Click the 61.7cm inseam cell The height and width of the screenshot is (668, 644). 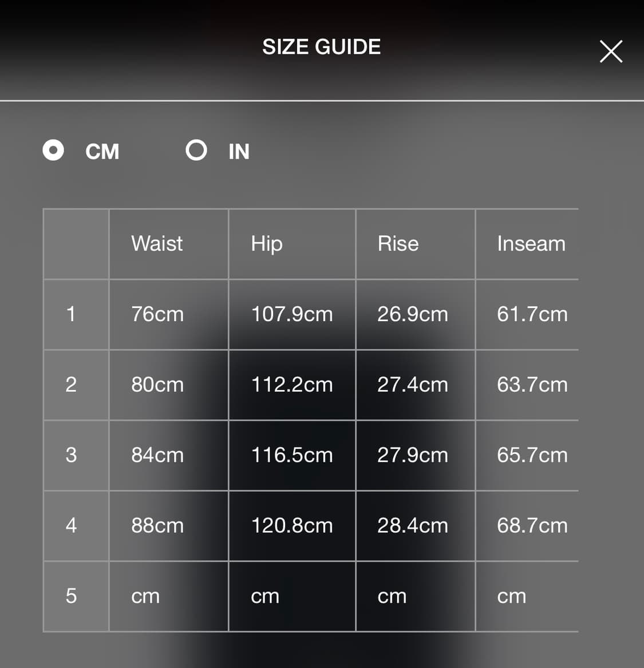tap(532, 314)
